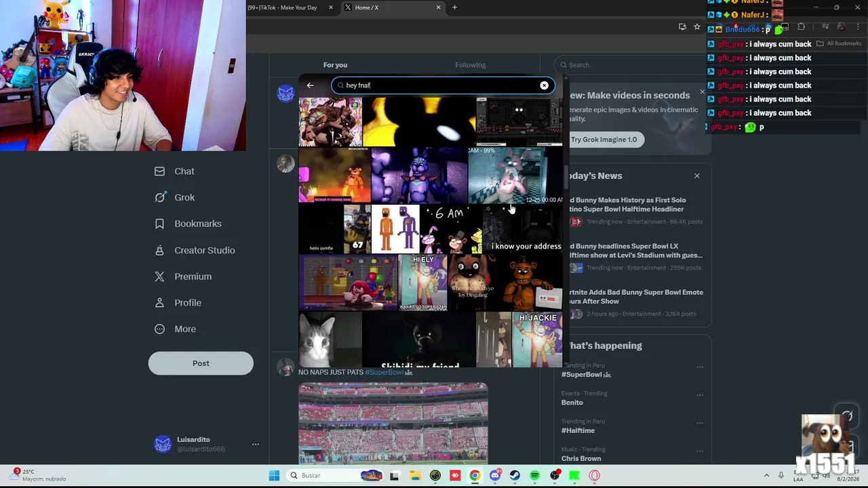Close the Grok Imagine promo card
The image size is (868, 488).
[703, 91]
